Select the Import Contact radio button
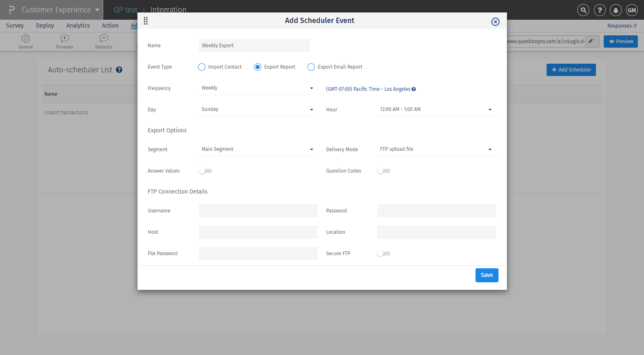The height and width of the screenshot is (355, 644). [x=202, y=67]
